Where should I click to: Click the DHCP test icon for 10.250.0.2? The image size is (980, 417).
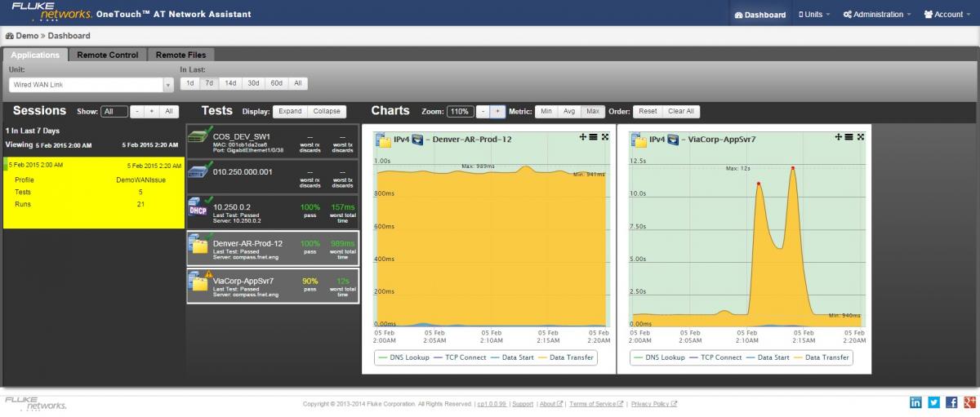[x=198, y=208]
